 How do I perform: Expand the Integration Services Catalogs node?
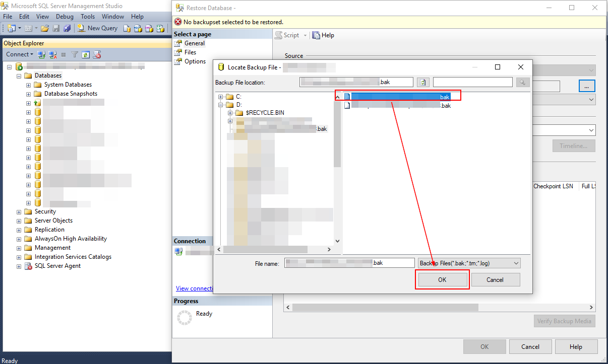tap(19, 257)
